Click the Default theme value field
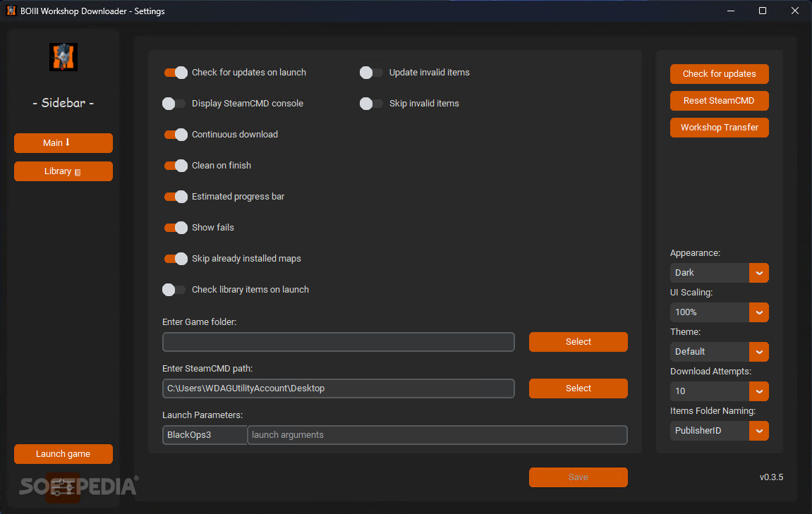 coord(710,352)
